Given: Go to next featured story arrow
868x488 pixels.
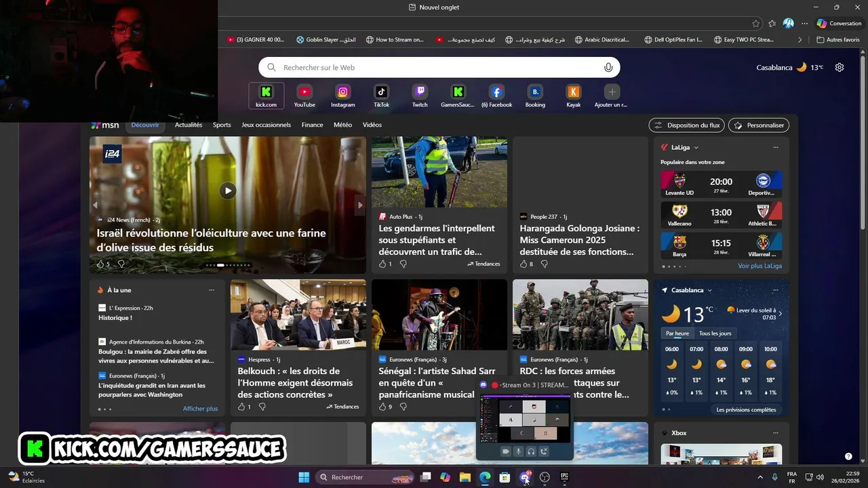Looking at the screenshot, I should click(360, 205).
